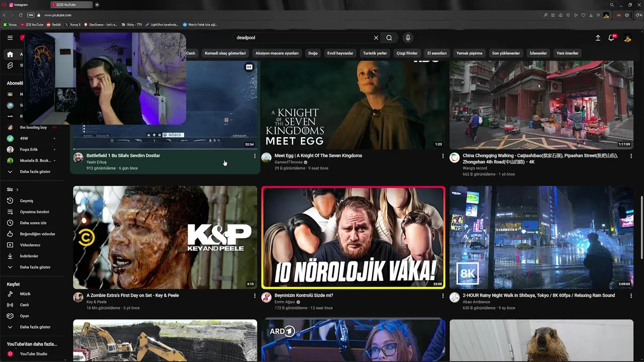
Task: Open Yasin Erkuş channel link
Action: point(97,162)
